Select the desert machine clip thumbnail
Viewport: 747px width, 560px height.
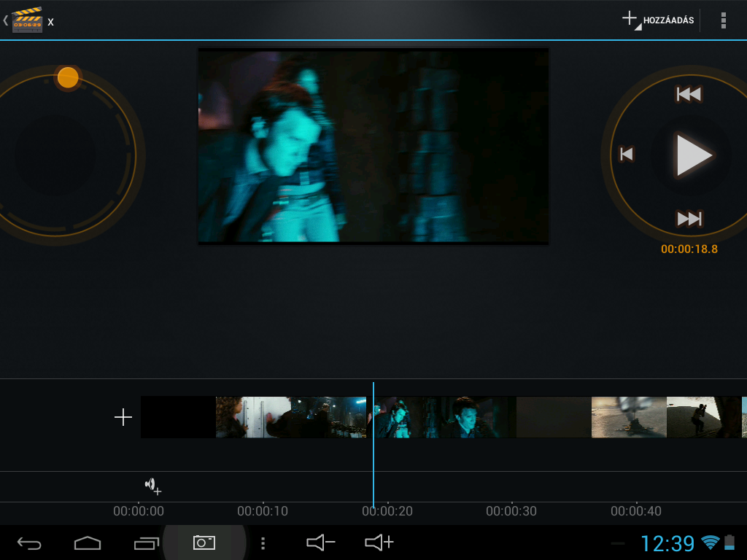[629, 417]
